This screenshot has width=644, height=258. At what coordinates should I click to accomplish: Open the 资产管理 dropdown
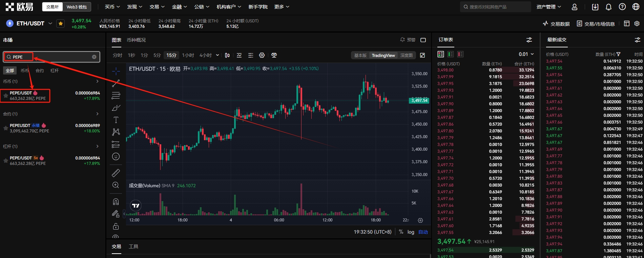tap(549, 7)
